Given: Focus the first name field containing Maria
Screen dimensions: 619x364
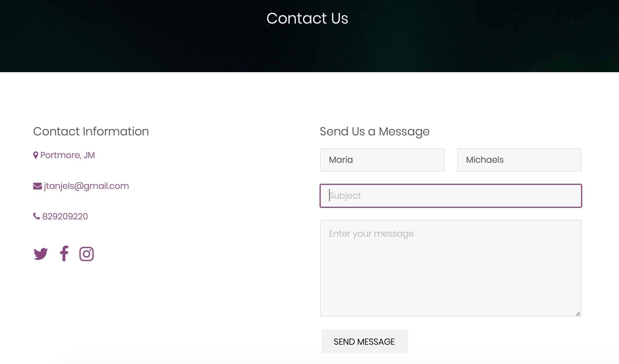Looking at the screenshot, I should coord(382,160).
